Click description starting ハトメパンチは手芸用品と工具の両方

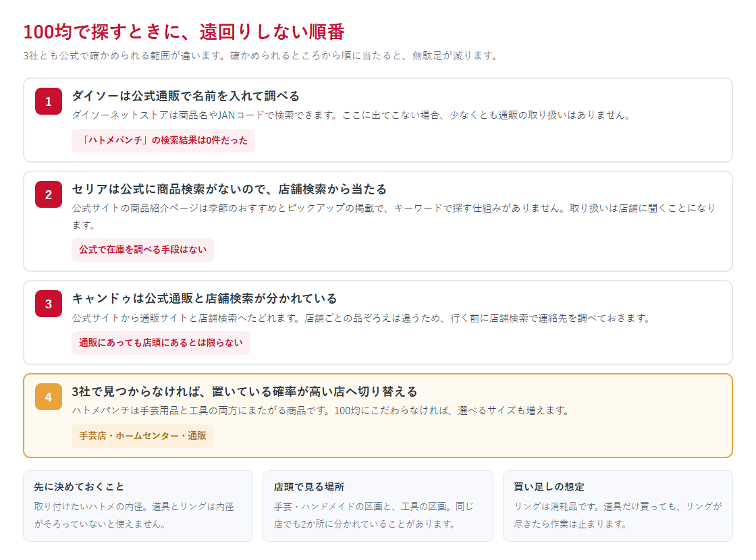tap(321, 411)
